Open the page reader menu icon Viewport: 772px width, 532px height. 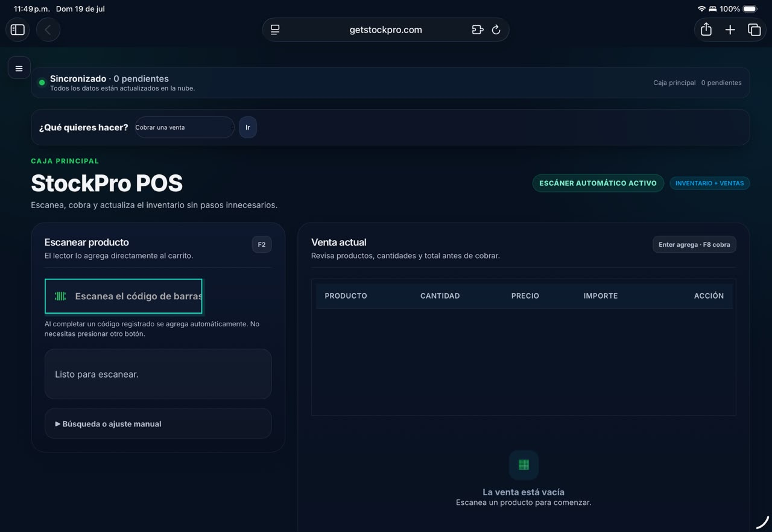point(275,30)
